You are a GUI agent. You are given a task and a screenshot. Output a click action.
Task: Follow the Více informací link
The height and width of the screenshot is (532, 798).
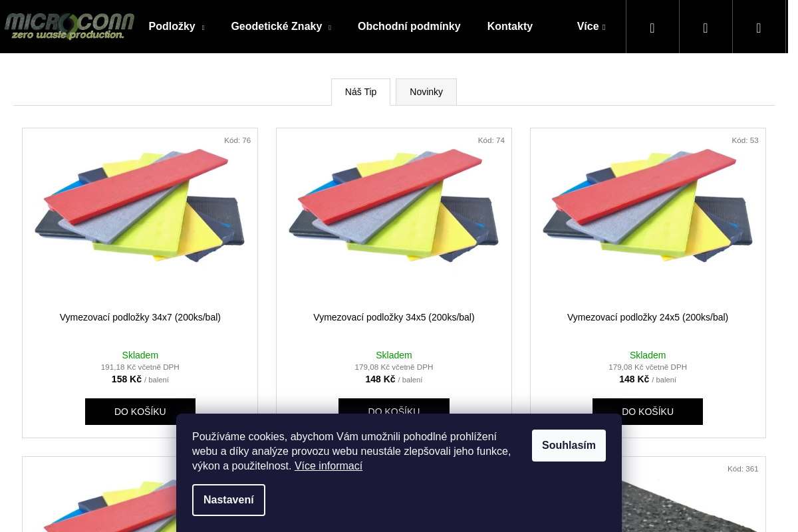point(329,466)
